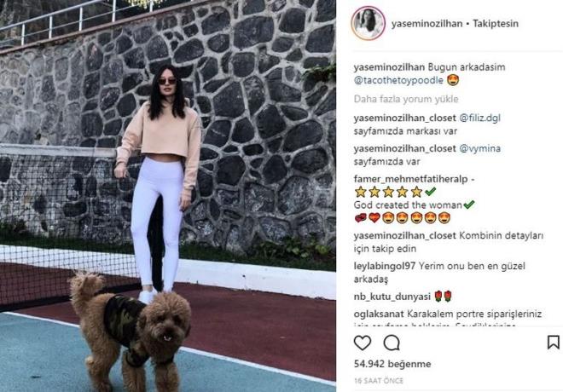This screenshot has width=563, height=392.
Task: Click caption author name yaseminozilhan
Action: coord(389,67)
